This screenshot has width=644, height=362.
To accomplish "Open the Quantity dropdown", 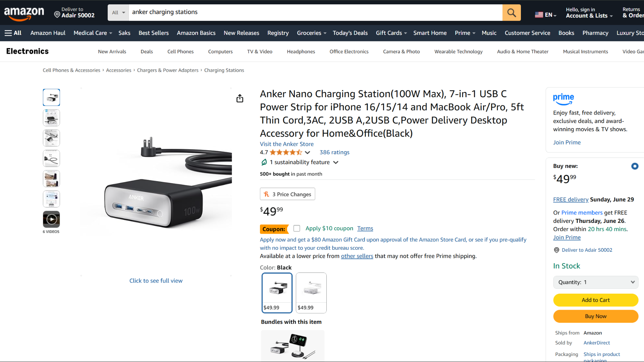I will [x=596, y=282].
